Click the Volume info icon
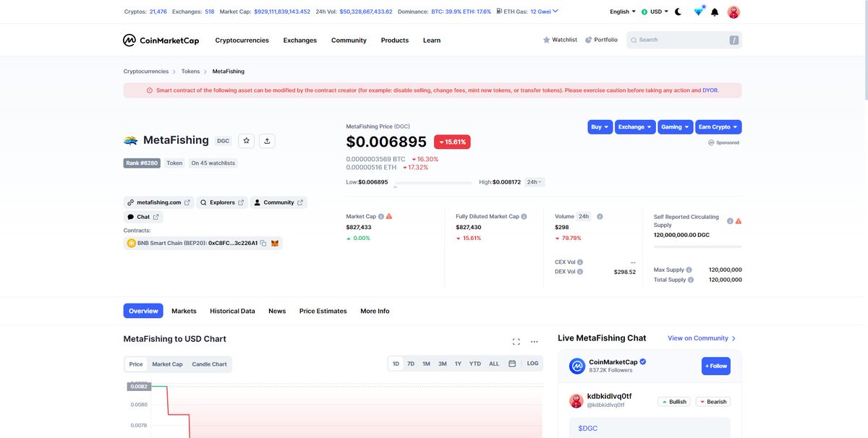This screenshot has width=868, height=438. tap(600, 216)
